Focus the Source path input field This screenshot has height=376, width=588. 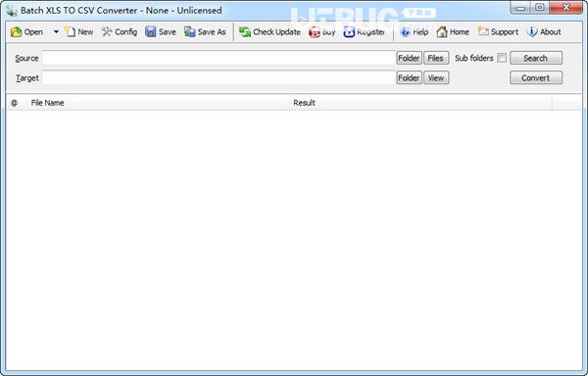pyautogui.click(x=219, y=58)
